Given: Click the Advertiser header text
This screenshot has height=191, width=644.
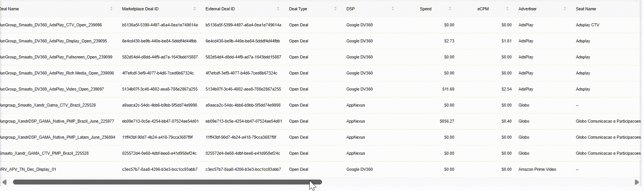Looking at the screenshot, I should pos(528,9).
